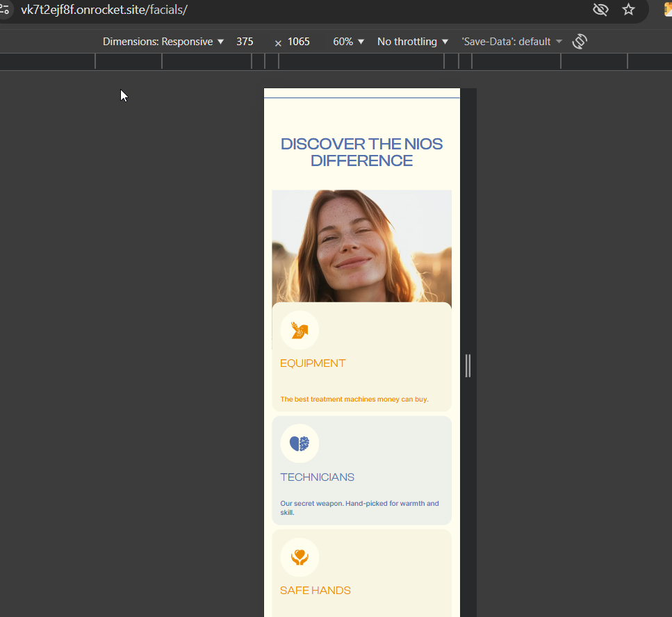Screen dimensions: 672x617
Task: Click the TECHNICIANS card heading
Action: click(317, 477)
